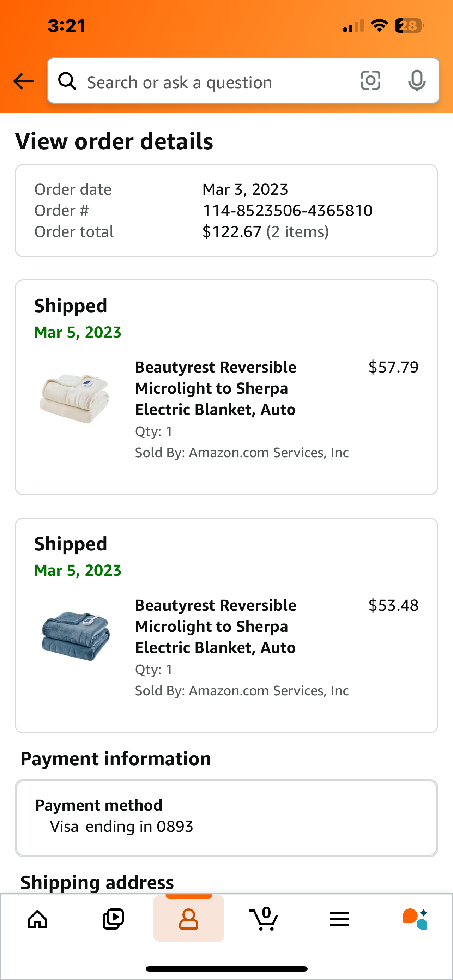
Task: Select order number 114-8523506-4365810
Action: [x=287, y=210]
